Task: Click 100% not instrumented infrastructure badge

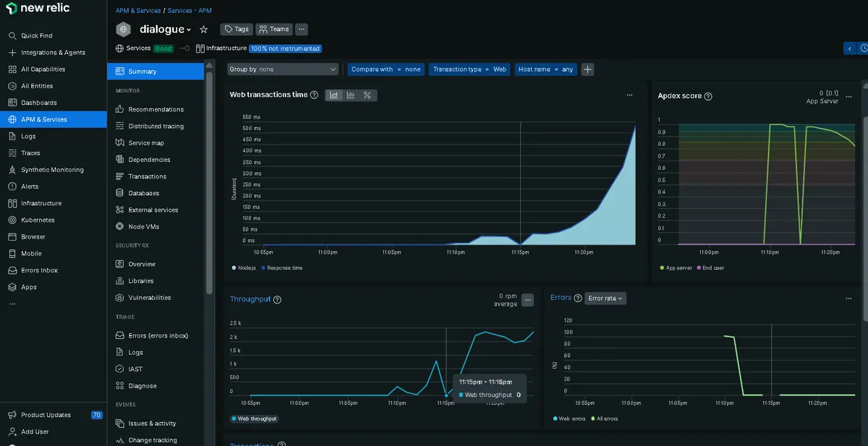Action: click(x=285, y=48)
